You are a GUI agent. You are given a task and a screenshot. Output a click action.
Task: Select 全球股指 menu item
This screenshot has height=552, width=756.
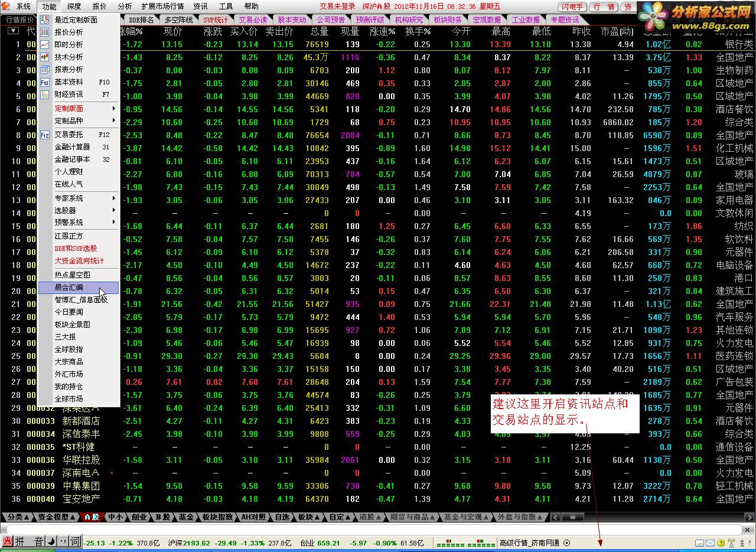79,350
